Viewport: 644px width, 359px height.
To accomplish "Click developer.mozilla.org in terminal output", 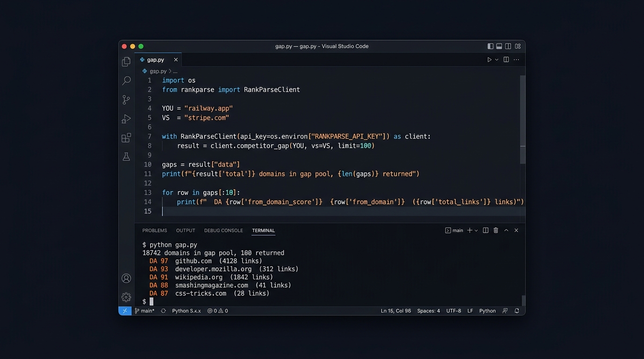I will click(x=213, y=269).
